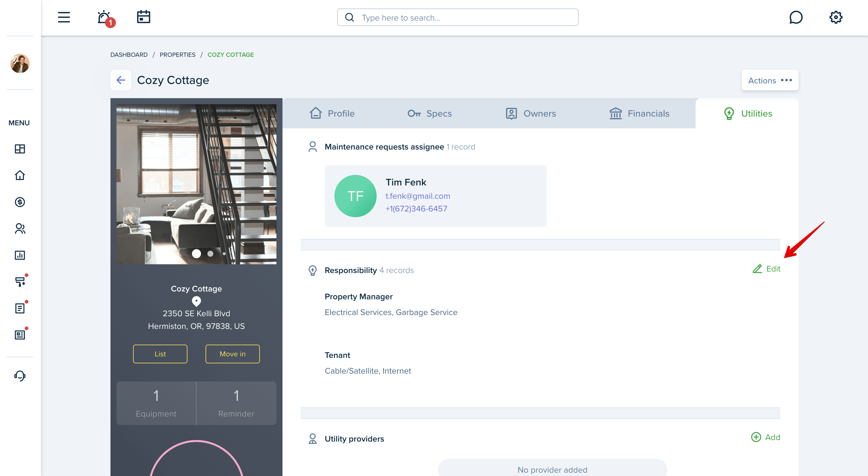Open the chat messages icon

click(x=796, y=17)
